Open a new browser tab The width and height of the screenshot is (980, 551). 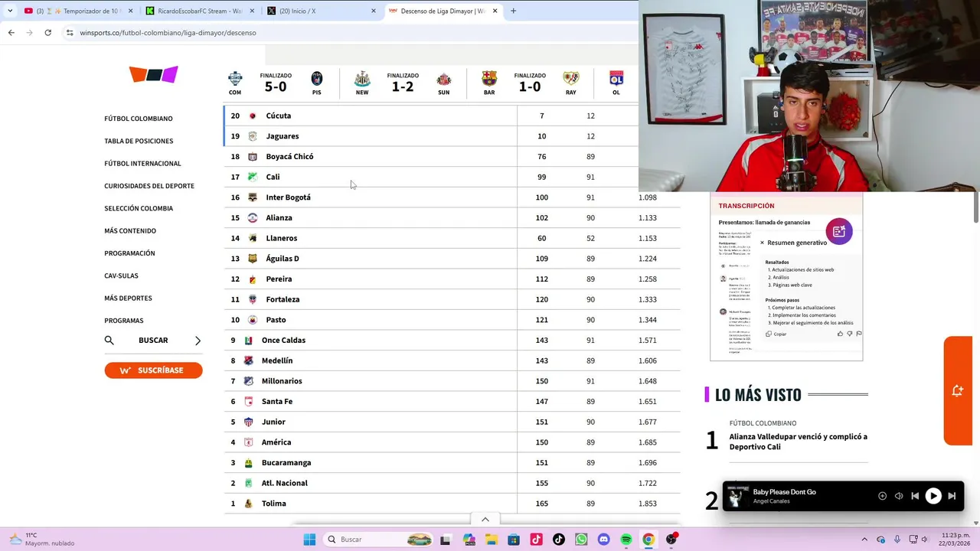(513, 11)
